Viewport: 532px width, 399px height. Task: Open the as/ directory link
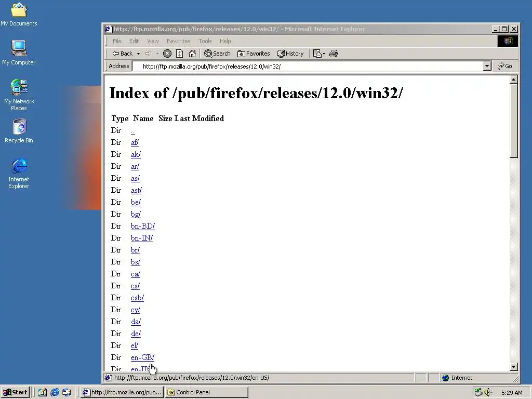pyautogui.click(x=135, y=178)
